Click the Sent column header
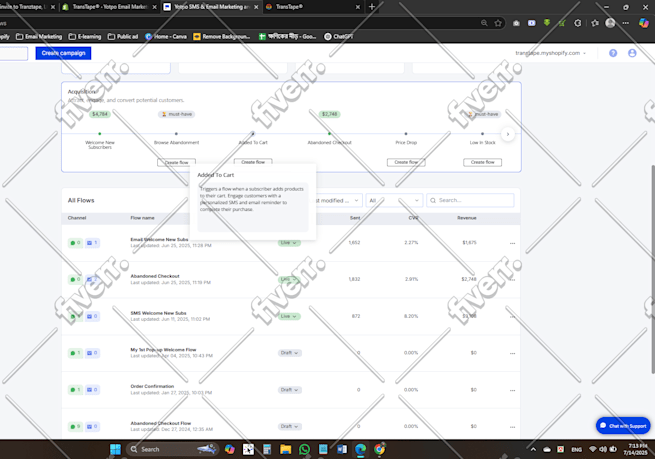The image size is (655, 459). click(x=355, y=218)
